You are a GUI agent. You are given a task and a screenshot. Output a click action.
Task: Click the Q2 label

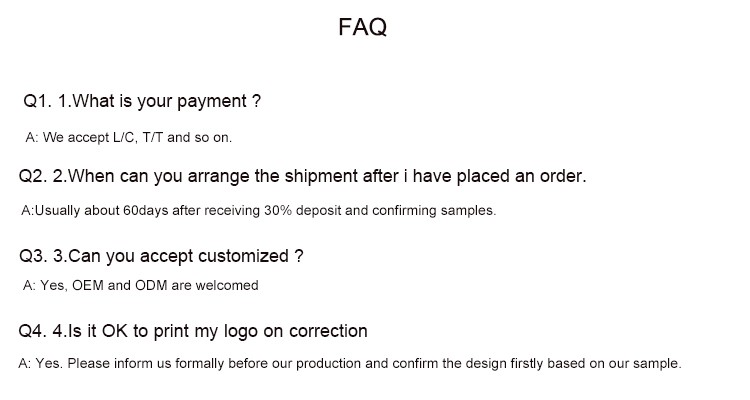click(x=32, y=176)
